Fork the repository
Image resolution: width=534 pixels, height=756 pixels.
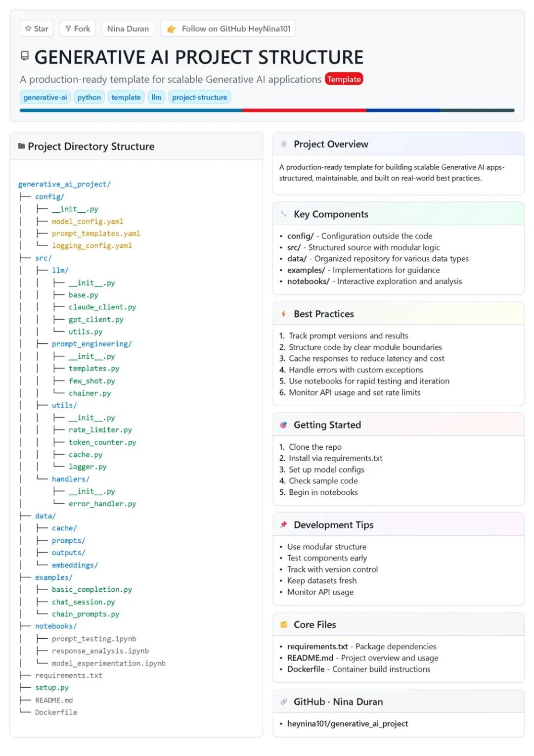[x=78, y=29]
